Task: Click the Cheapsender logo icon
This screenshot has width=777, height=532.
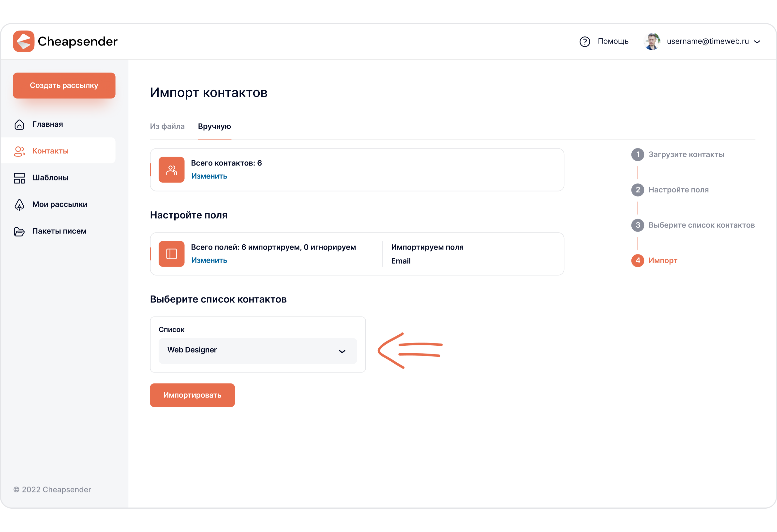Action: pyautogui.click(x=23, y=41)
